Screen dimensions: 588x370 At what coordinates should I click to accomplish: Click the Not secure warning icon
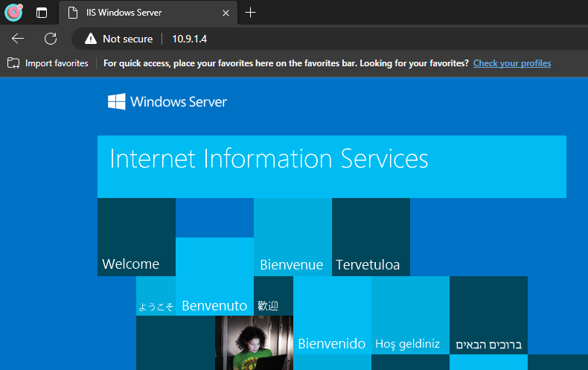click(91, 39)
